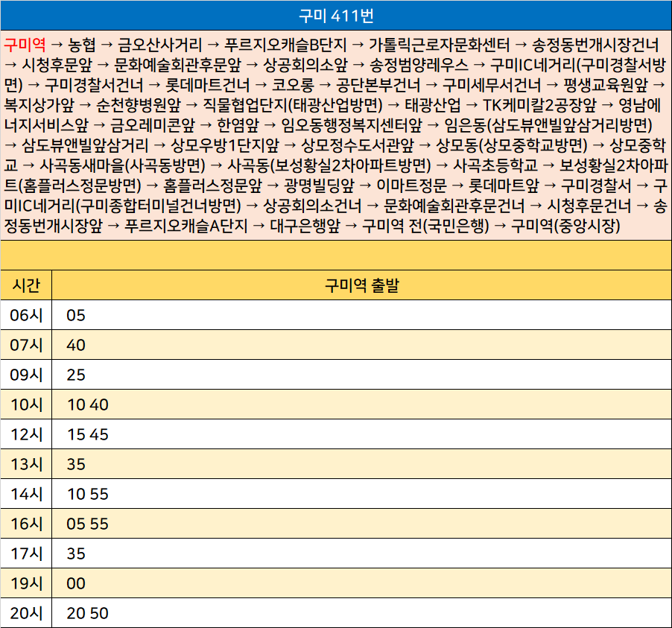Click the '사곡초등학교' stop name
Viewport: 672px width, 628px height.
pyautogui.click(x=495, y=165)
